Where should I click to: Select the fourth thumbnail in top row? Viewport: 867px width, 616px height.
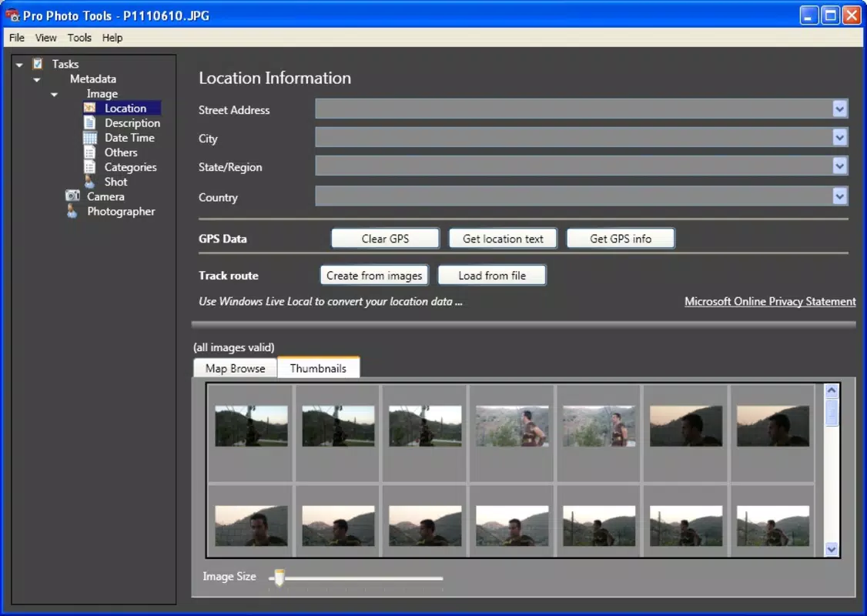(512, 426)
